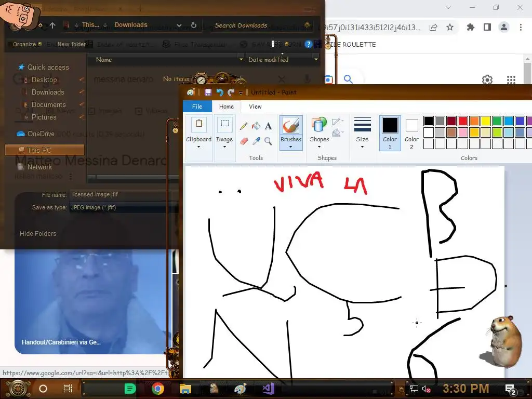The image size is (532, 399).
Task: Select Network in the navigation pane
Action: pyautogui.click(x=39, y=167)
